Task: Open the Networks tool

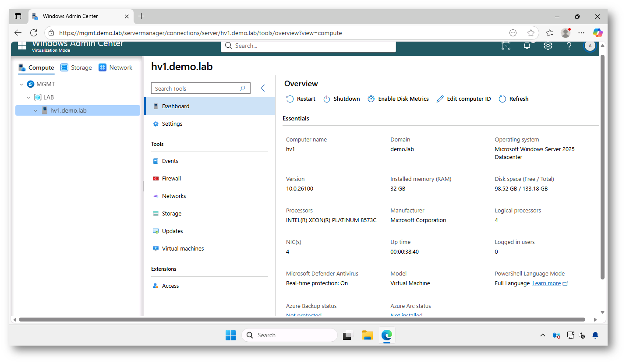Action: tap(173, 196)
